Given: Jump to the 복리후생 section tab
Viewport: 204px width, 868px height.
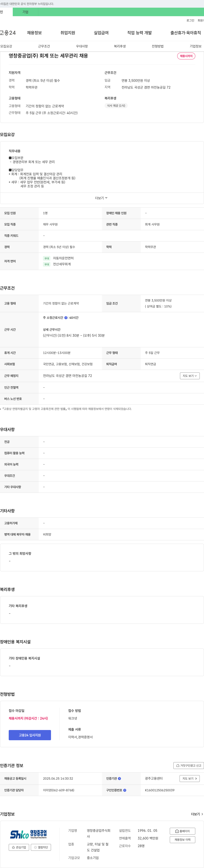Looking at the screenshot, I should click(120, 46).
